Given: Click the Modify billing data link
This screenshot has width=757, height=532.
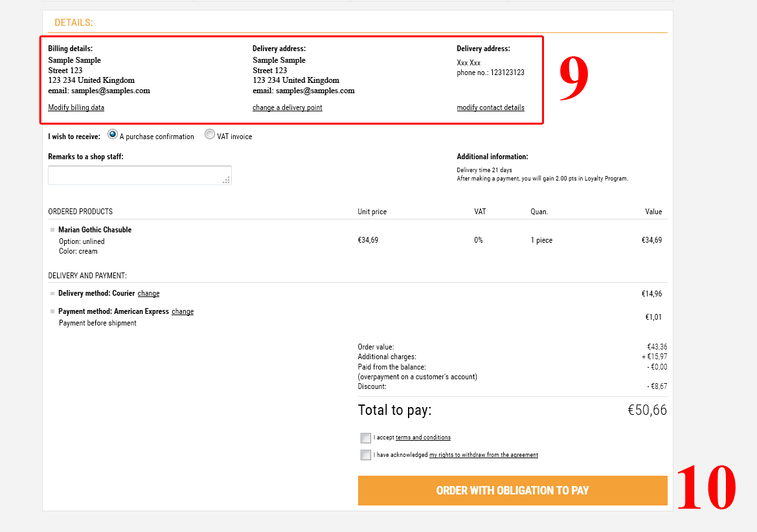Looking at the screenshot, I should (76, 107).
